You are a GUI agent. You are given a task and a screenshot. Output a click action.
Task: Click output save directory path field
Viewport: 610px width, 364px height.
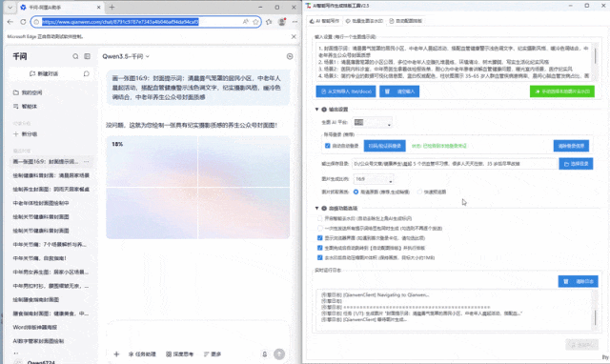click(454, 164)
